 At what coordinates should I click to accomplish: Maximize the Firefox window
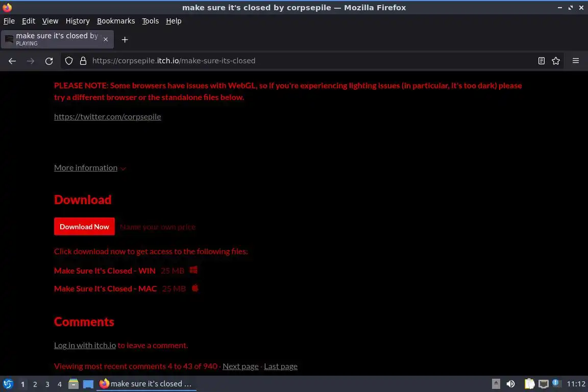(x=570, y=8)
